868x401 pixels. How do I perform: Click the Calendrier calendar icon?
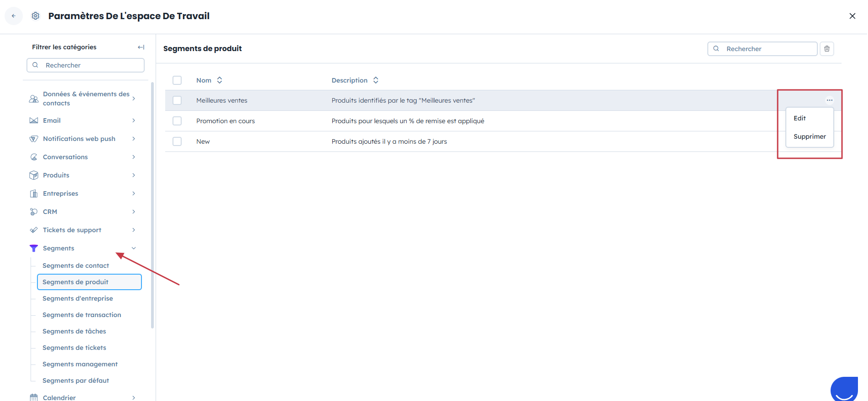click(34, 397)
